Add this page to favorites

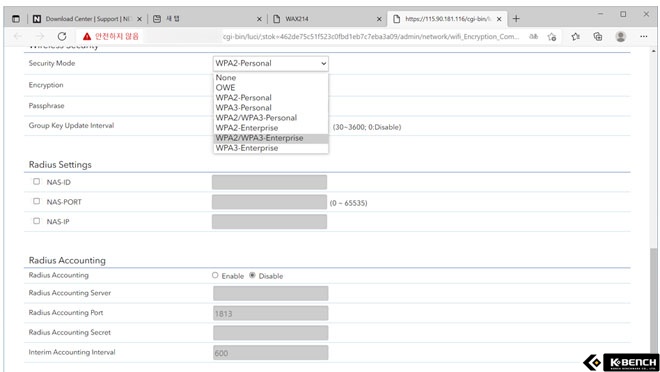coord(552,37)
